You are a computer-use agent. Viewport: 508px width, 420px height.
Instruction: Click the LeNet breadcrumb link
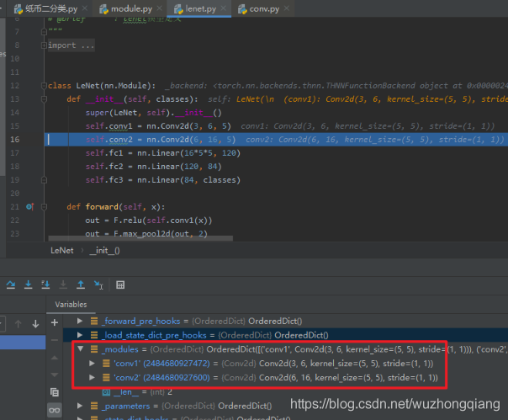click(62, 250)
